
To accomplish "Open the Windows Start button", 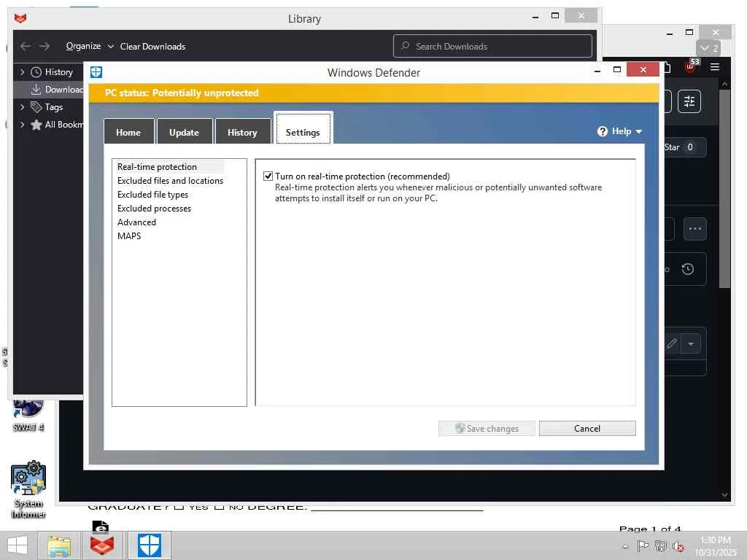I will click(18, 545).
